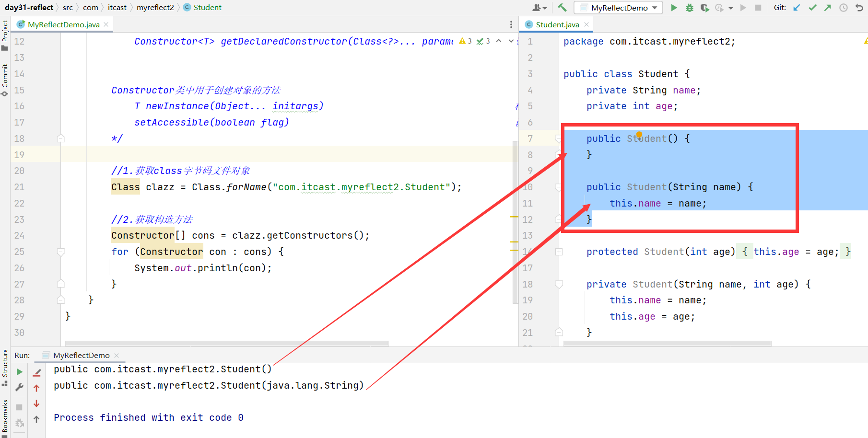Click src breadcrumb
This screenshot has width=868, height=438.
68,7
